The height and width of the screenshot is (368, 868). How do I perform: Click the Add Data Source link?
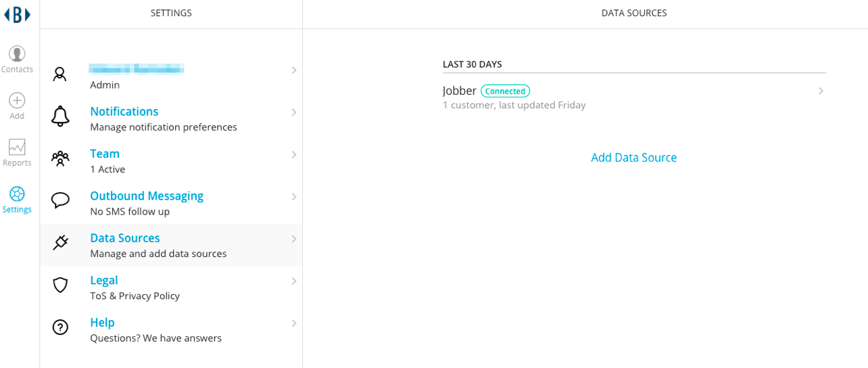click(x=634, y=158)
